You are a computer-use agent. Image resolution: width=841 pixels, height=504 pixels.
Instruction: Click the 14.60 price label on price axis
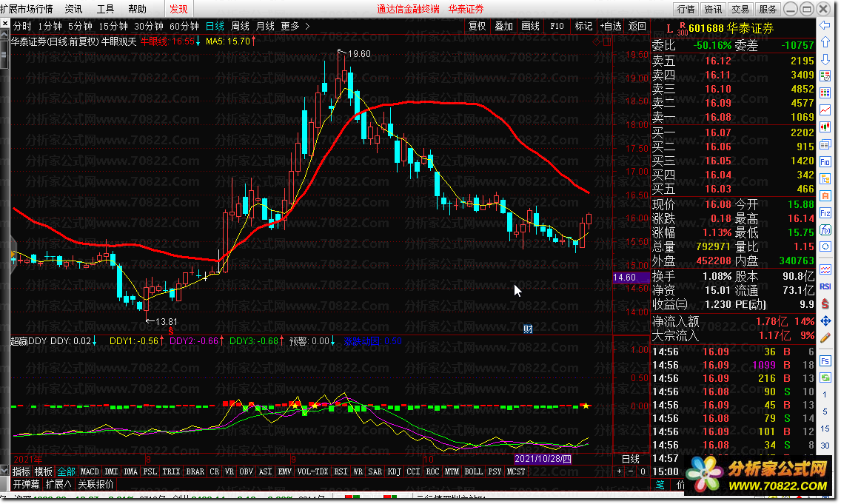631,278
